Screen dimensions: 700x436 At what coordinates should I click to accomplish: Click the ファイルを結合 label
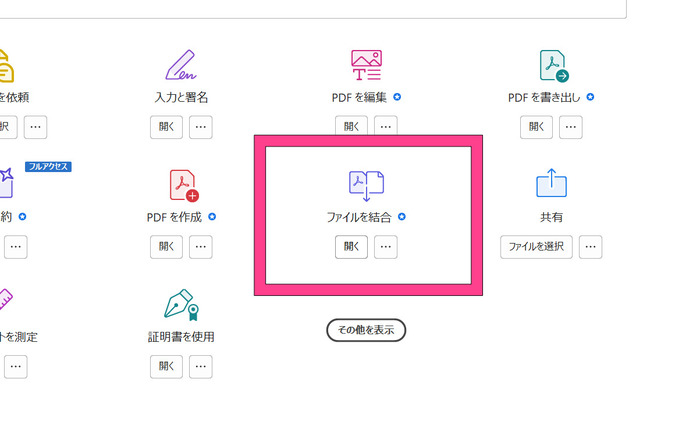coord(359,217)
